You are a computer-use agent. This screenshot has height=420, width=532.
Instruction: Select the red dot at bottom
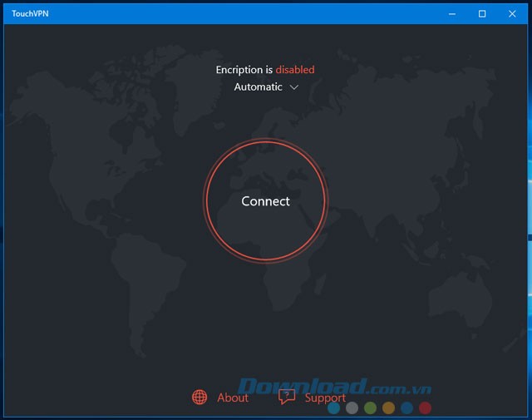pos(426,408)
